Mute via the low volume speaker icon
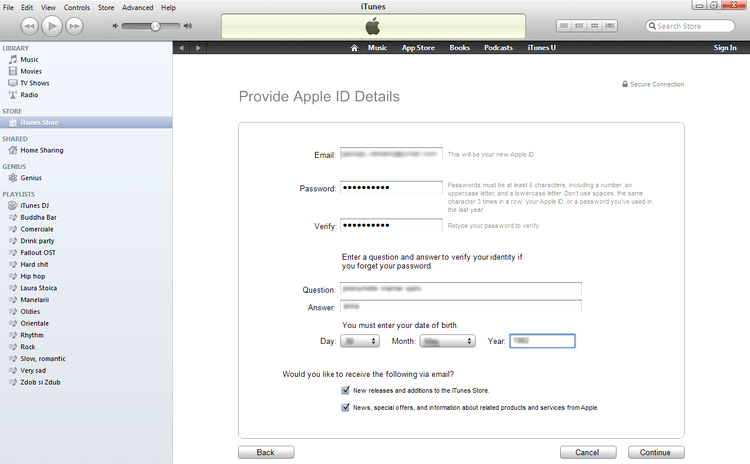The image size is (750, 464). click(115, 26)
